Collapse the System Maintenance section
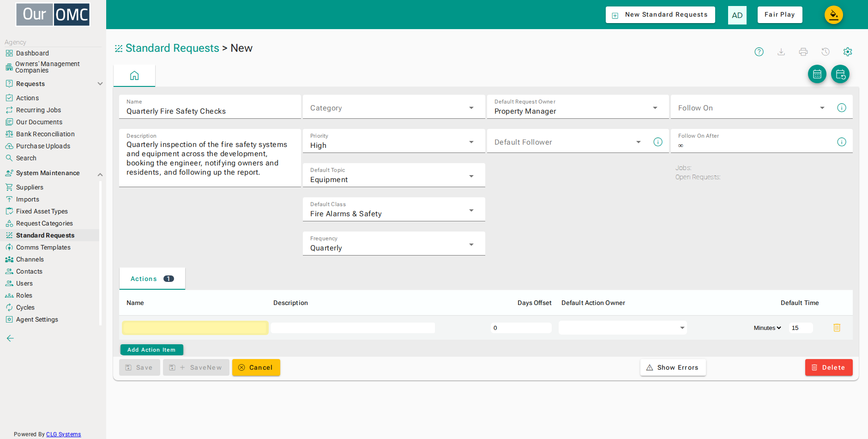 click(x=100, y=175)
